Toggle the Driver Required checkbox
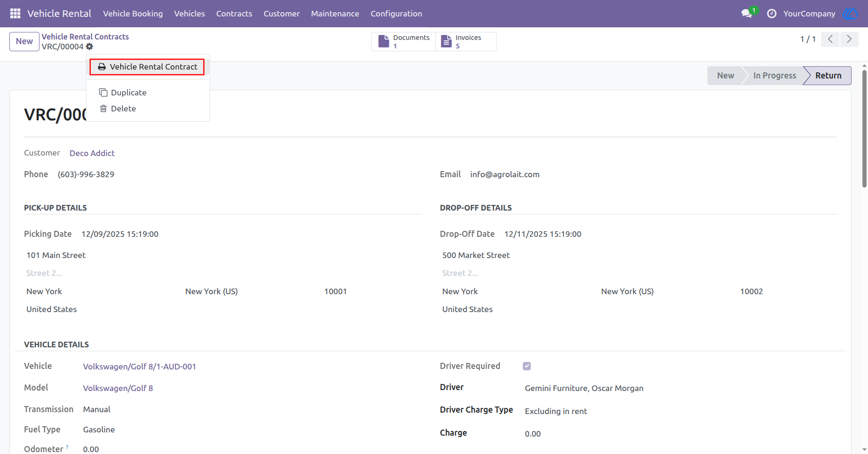 [527, 366]
